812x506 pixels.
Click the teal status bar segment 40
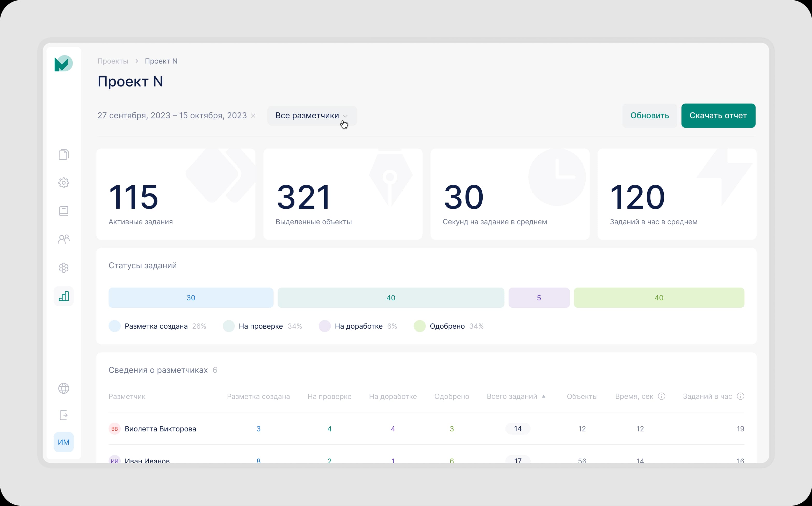pos(391,298)
